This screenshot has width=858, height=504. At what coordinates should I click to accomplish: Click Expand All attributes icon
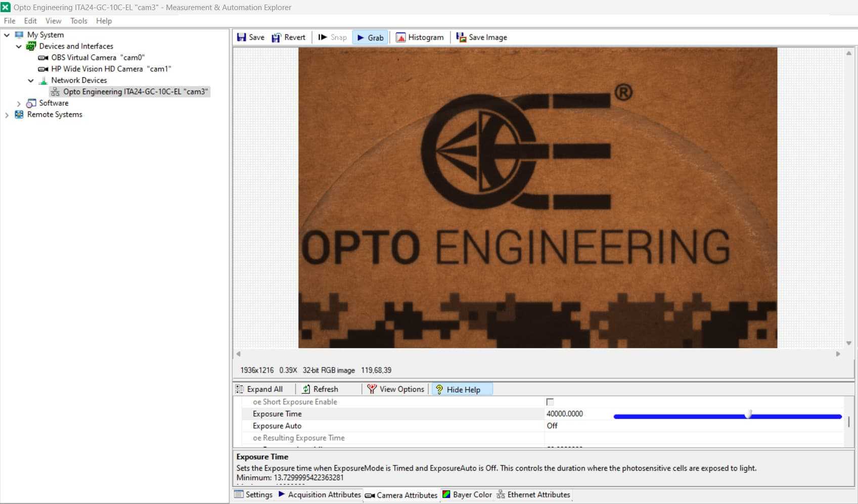(x=240, y=389)
